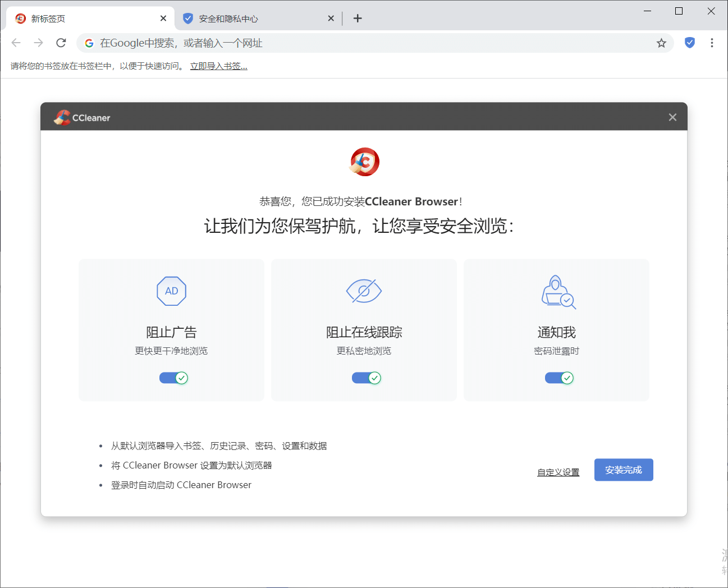Open the 自定义设置 link
The width and height of the screenshot is (728, 588).
click(x=558, y=472)
